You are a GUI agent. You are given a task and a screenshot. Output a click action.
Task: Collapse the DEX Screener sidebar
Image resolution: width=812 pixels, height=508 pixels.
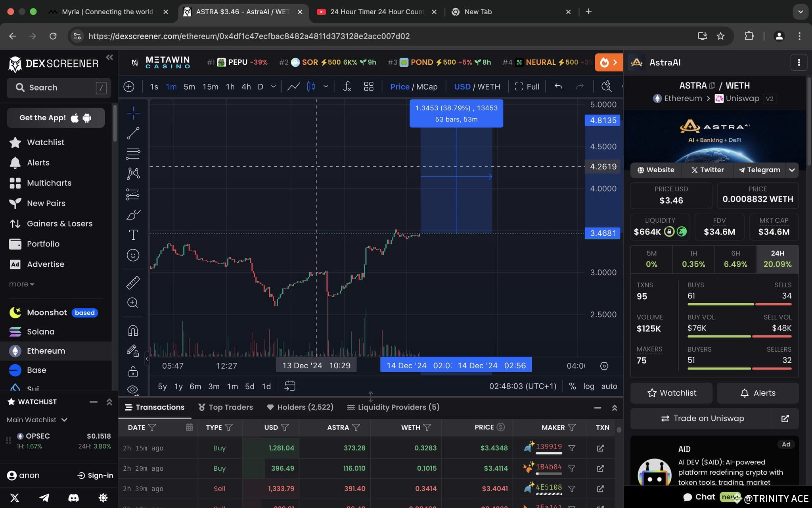click(x=109, y=58)
